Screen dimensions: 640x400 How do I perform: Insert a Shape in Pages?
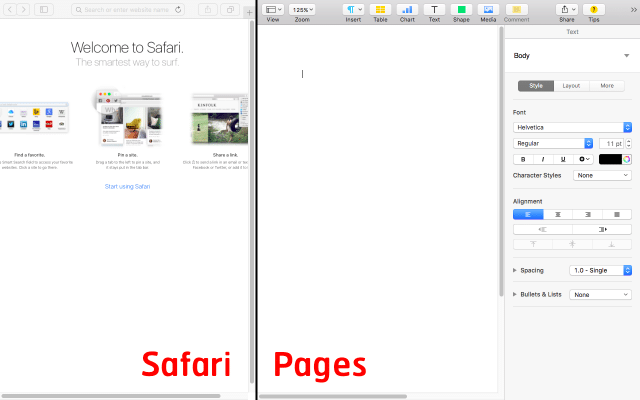tap(461, 9)
